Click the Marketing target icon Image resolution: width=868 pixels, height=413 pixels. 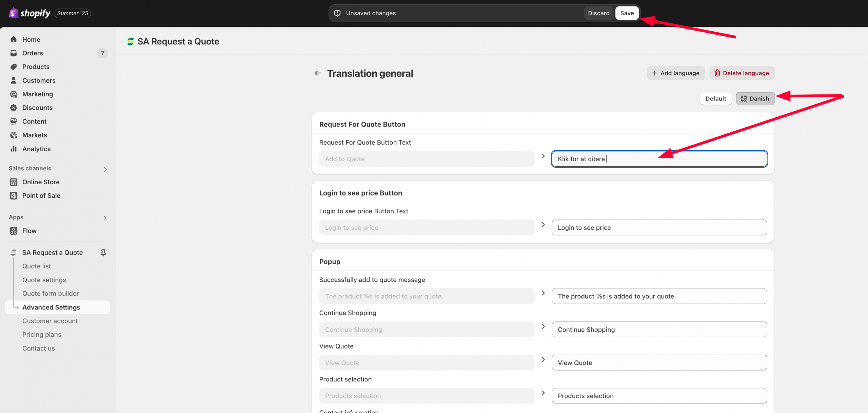point(14,94)
